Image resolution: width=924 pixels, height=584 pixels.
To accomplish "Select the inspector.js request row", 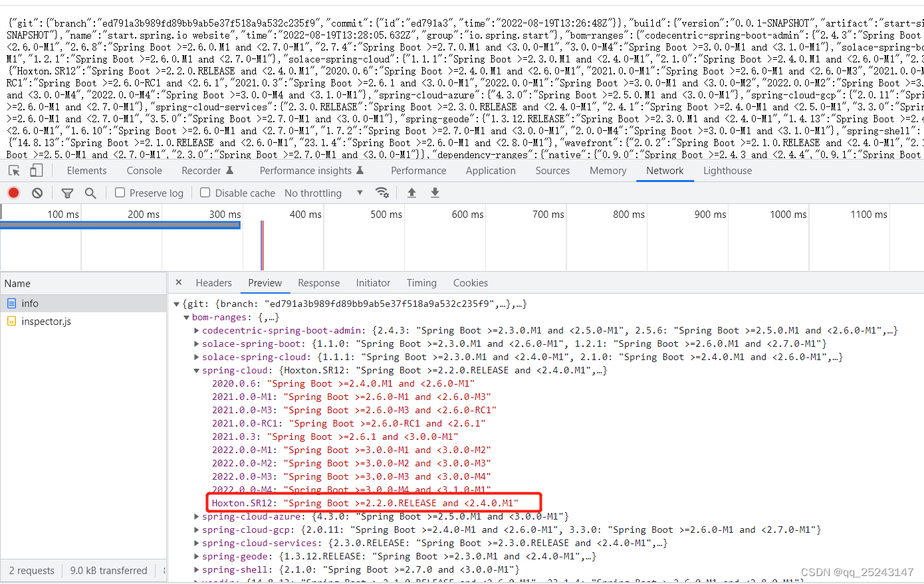I will pos(83,321).
